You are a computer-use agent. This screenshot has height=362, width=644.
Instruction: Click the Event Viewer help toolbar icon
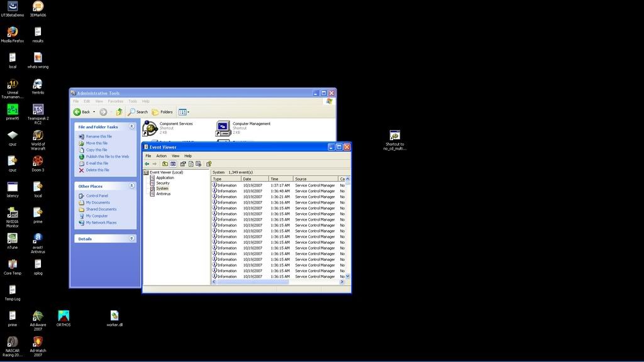209,164
